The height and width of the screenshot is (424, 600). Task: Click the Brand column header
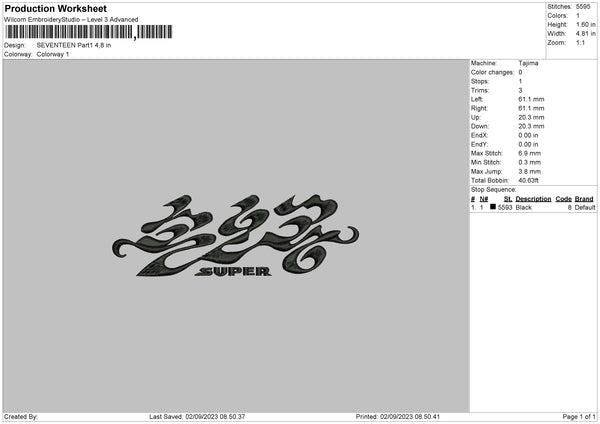[584, 199]
